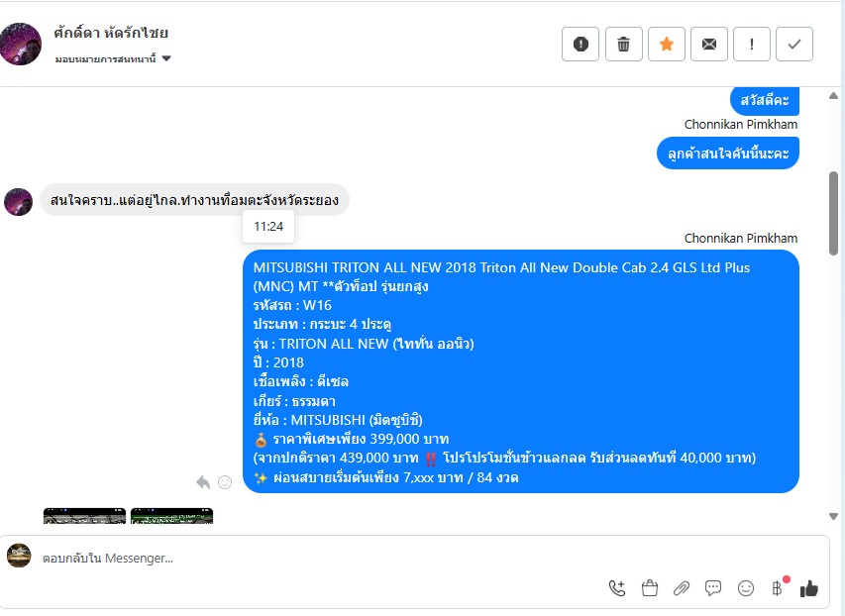Viewport: 845px width, 616px height.
Task: React to Triton message with smiley icon
Action: tap(225, 481)
